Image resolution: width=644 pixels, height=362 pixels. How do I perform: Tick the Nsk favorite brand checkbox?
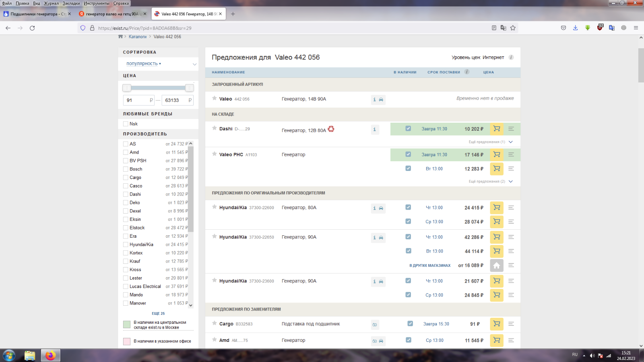point(126,124)
